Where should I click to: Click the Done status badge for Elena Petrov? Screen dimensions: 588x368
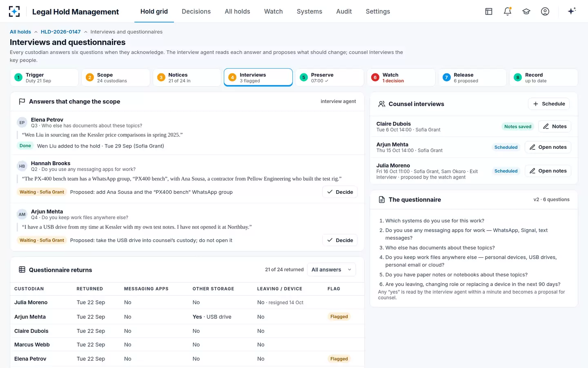click(25, 146)
